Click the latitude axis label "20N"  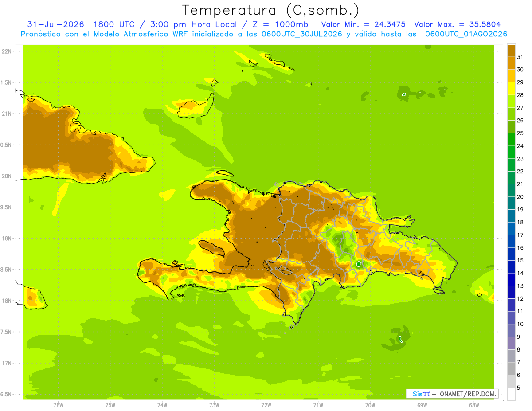[6, 176]
